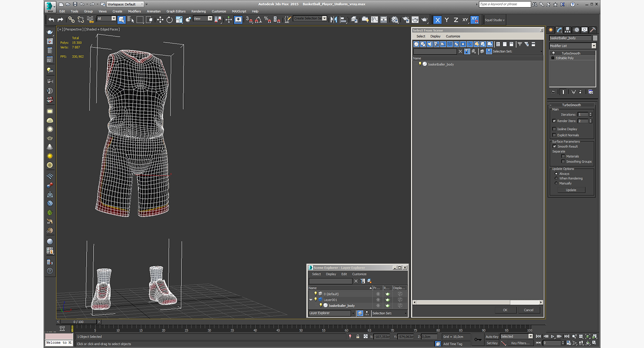The height and width of the screenshot is (348, 644).
Task: Open Render Setup teapot icon
Action: [x=406, y=20]
